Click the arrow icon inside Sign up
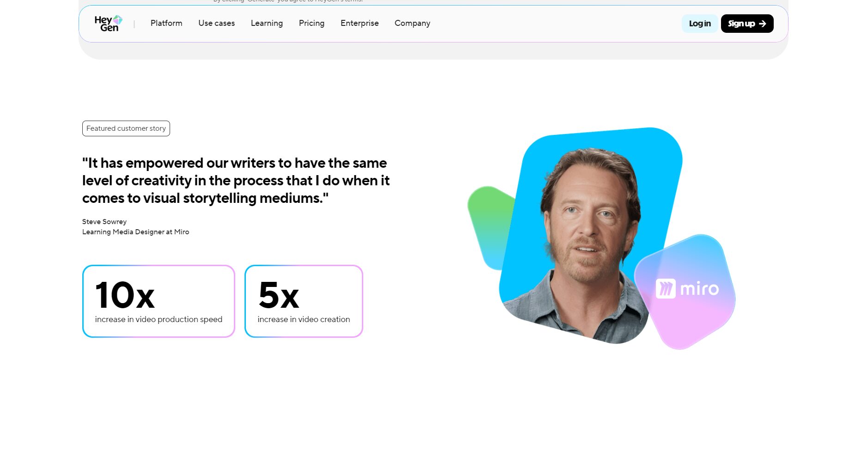The width and height of the screenshot is (868, 463). (763, 24)
